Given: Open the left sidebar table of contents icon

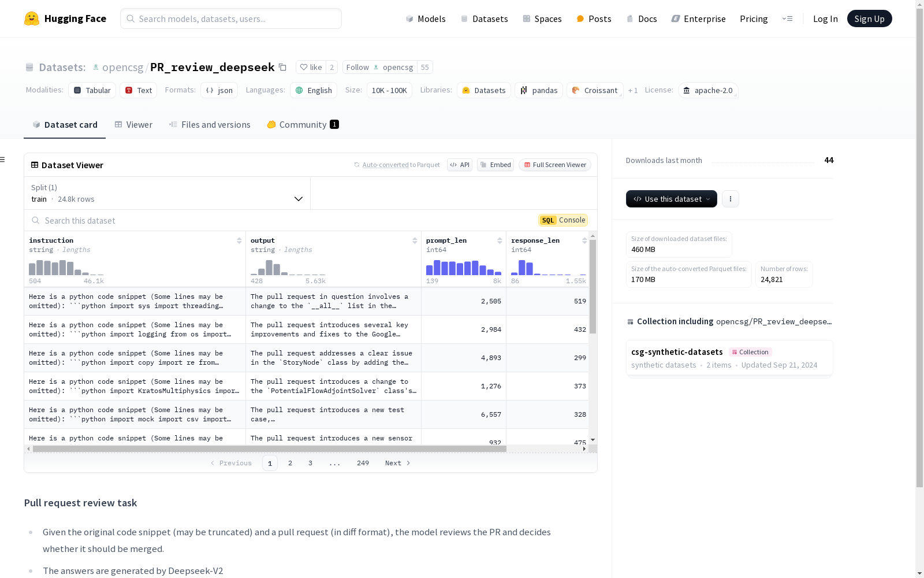Looking at the screenshot, I should [x=3, y=160].
